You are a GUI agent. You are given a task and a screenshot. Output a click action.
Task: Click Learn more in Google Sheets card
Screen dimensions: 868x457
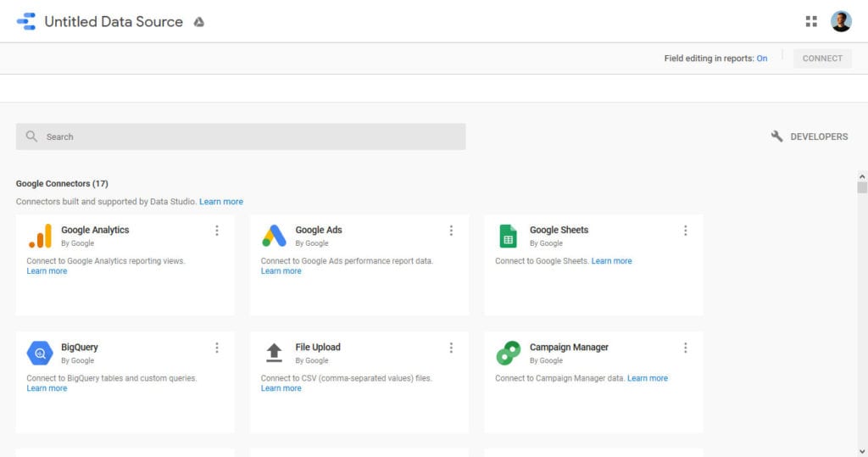coord(611,261)
